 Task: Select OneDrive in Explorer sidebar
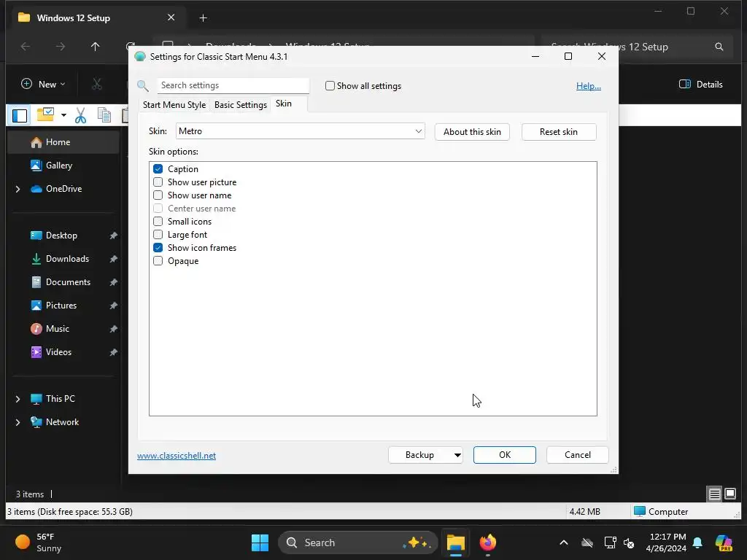click(x=63, y=189)
